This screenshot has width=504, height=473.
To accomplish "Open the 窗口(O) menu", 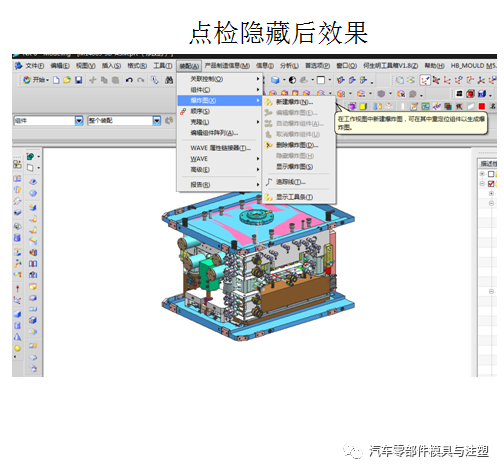I will pyautogui.click(x=346, y=66).
